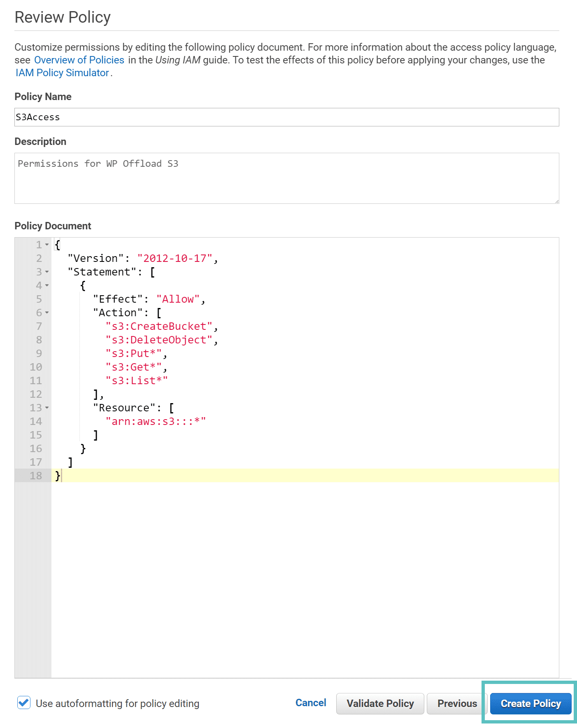This screenshot has height=728, width=577.
Task: Cancel the policy review
Action: point(311,702)
